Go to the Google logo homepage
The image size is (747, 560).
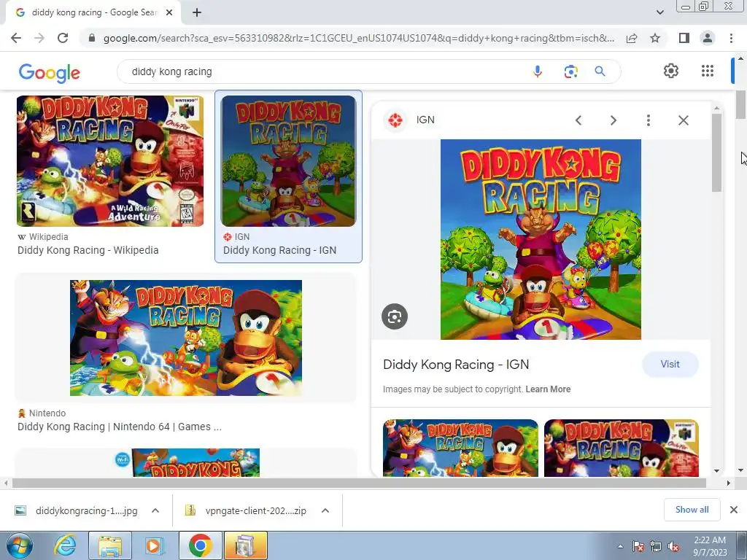coord(50,73)
